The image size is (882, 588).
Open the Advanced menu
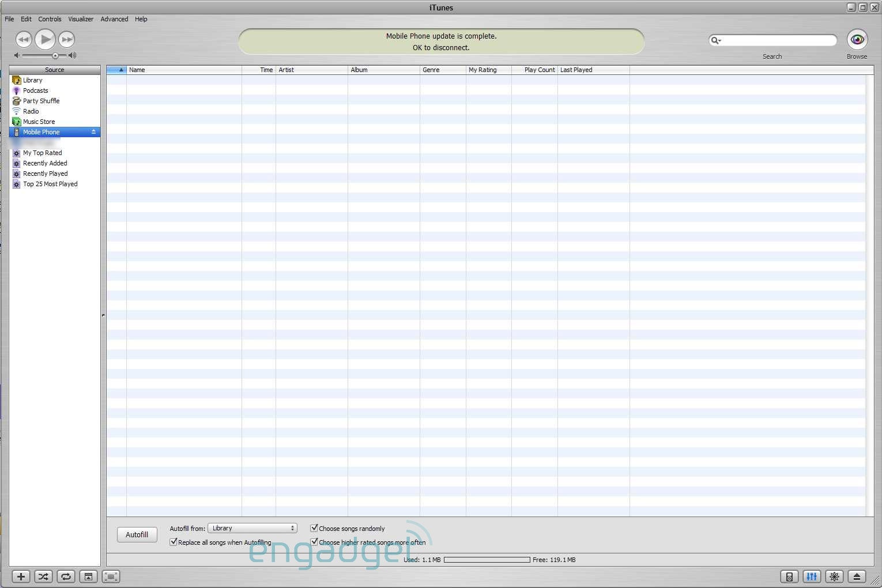(x=114, y=19)
